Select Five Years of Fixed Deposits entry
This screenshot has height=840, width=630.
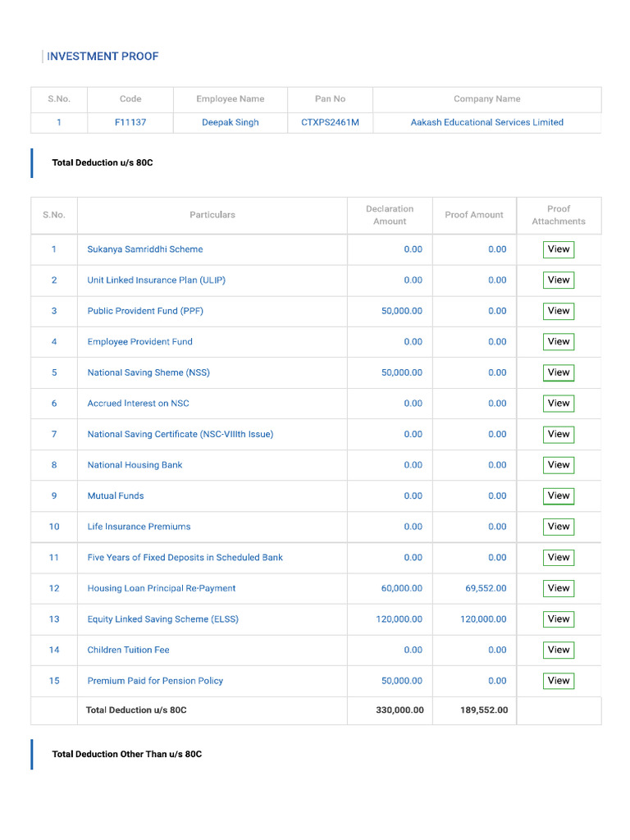coord(185,558)
